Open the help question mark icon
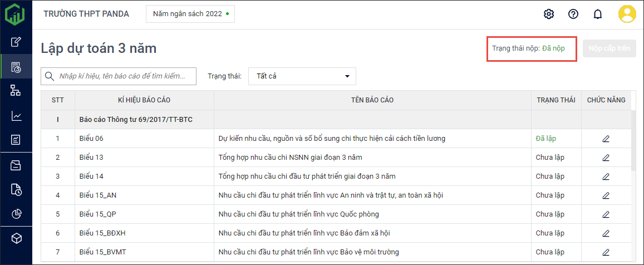Screen dimensions: 644x265 [x=573, y=14]
